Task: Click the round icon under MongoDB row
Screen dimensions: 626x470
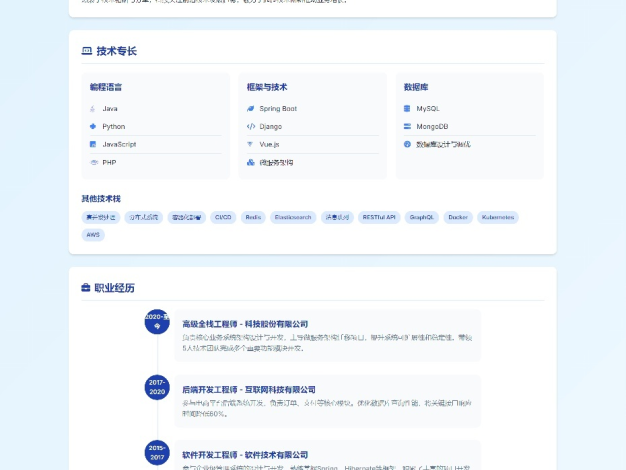Action: click(x=407, y=144)
